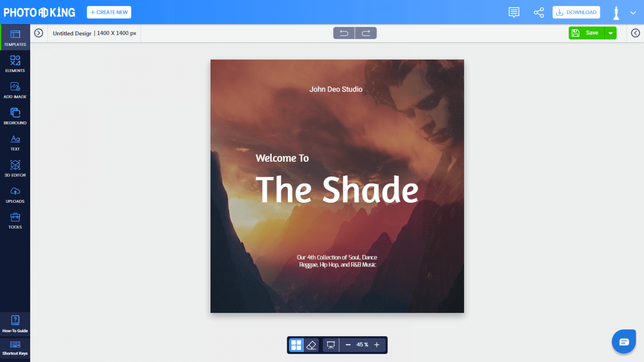This screenshot has width=644, height=362.
Task: Click the Download button
Action: (x=576, y=12)
